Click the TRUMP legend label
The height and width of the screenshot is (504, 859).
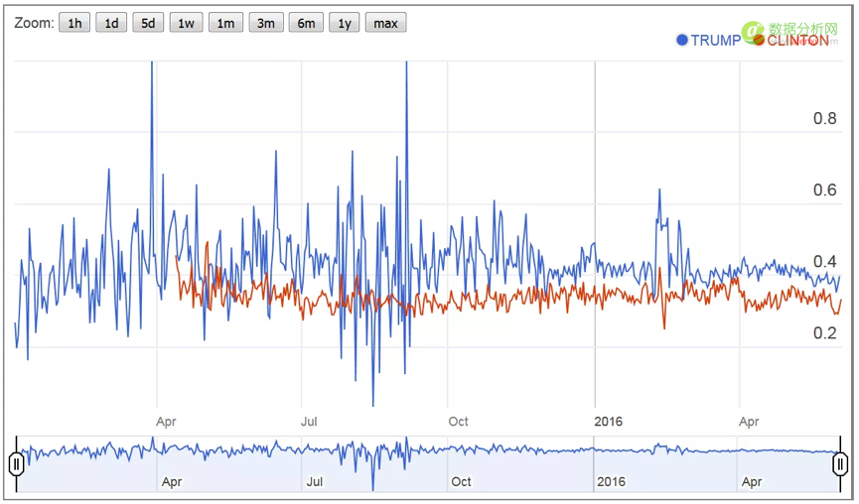click(716, 41)
